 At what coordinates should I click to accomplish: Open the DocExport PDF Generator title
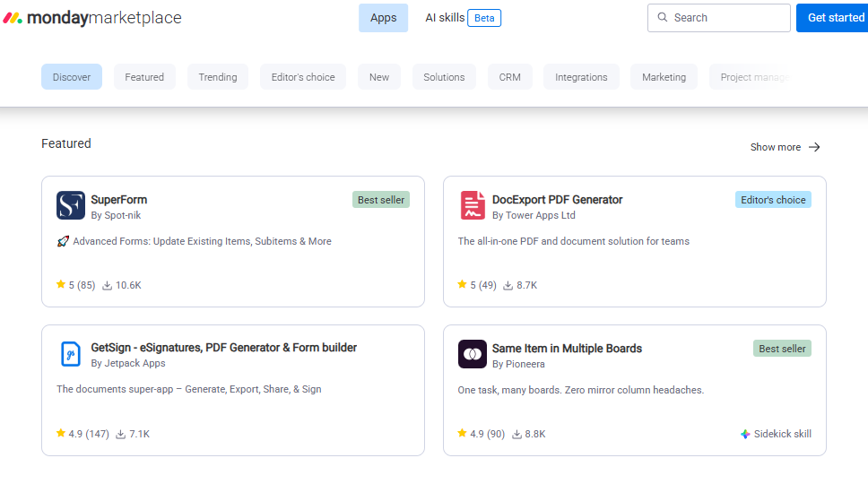[x=558, y=200]
